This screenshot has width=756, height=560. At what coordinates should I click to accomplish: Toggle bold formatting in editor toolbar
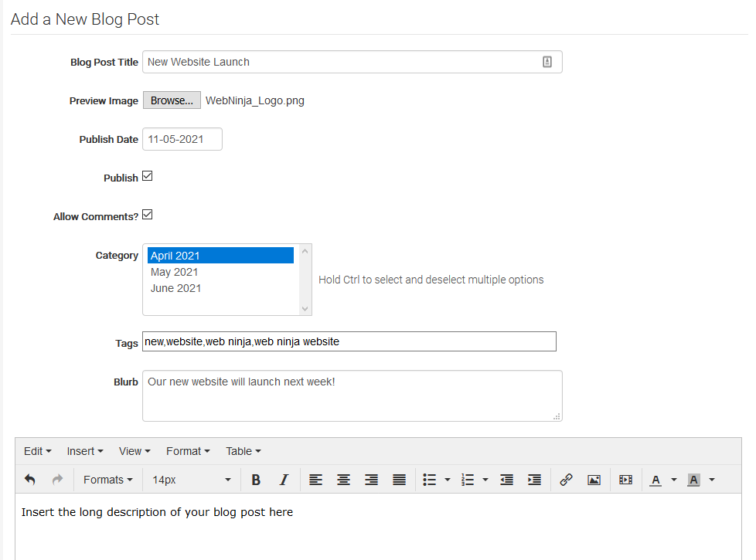coord(256,480)
